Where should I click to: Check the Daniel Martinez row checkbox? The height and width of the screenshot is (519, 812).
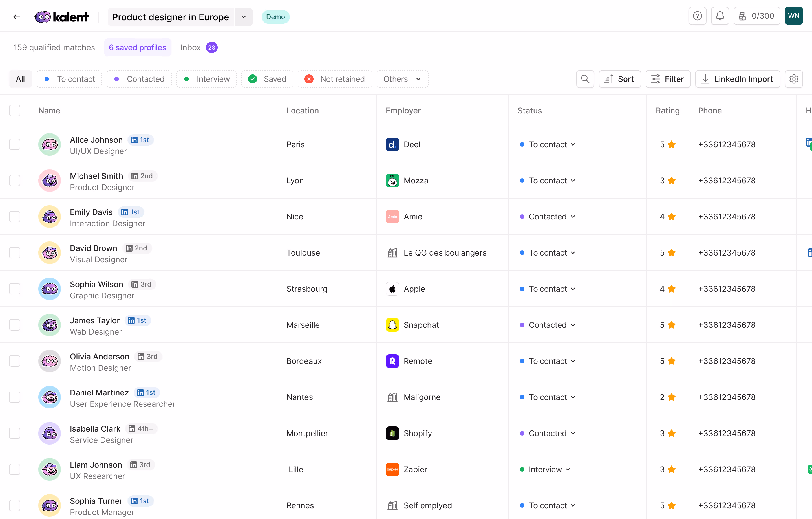pos(14,397)
